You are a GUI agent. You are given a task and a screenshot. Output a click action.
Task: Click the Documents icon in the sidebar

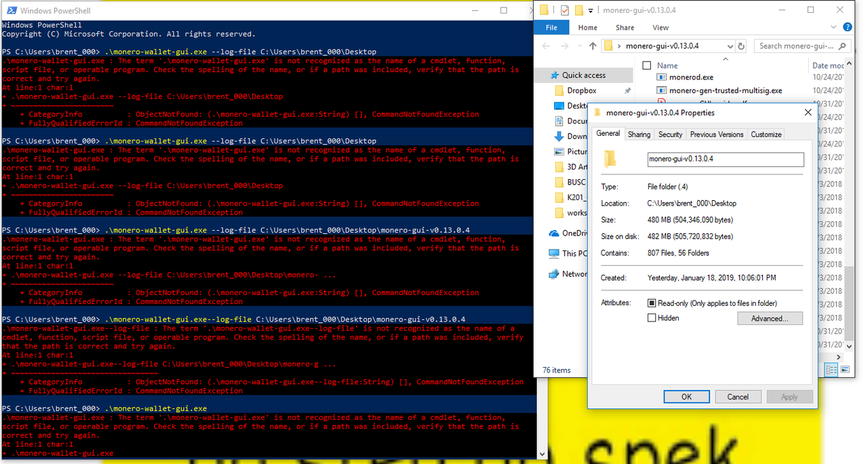point(559,121)
